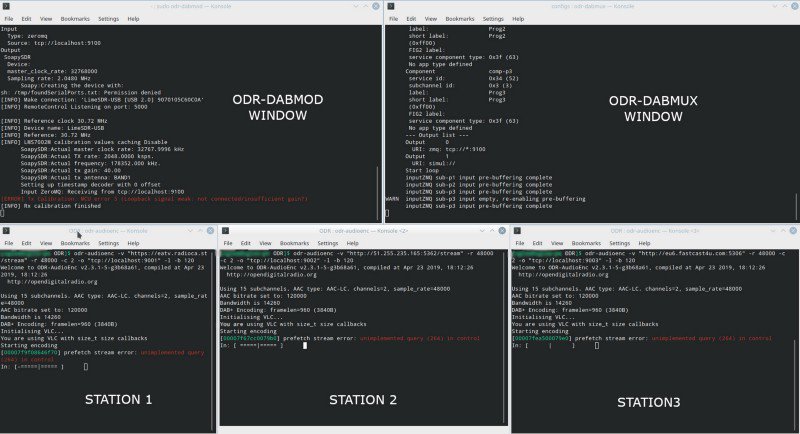Click "AAC bitrate set to: 120000" in the Konsole <2> window

pyautogui.click(x=263, y=296)
